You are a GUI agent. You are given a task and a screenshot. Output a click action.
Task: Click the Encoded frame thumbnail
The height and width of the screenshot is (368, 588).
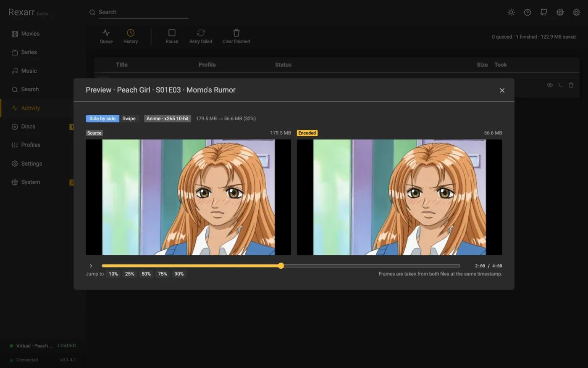399,197
